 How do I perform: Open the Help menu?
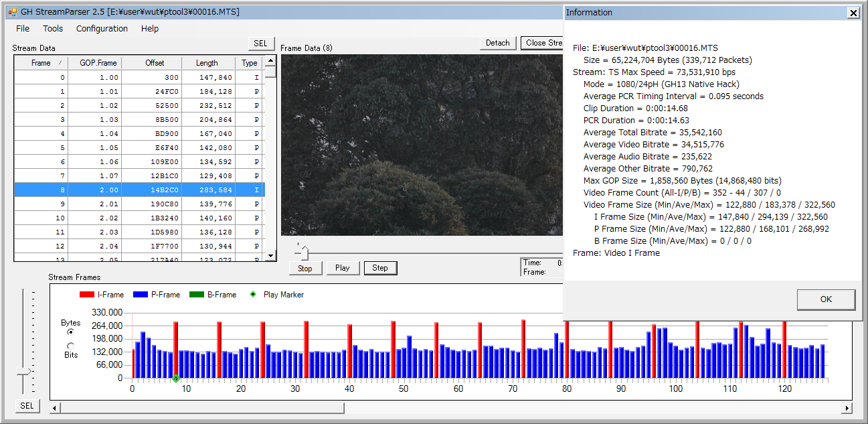pos(150,29)
